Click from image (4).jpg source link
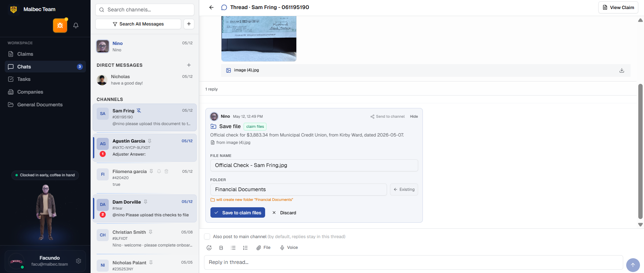Viewport: 644px width, 273px height. coord(231,143)
